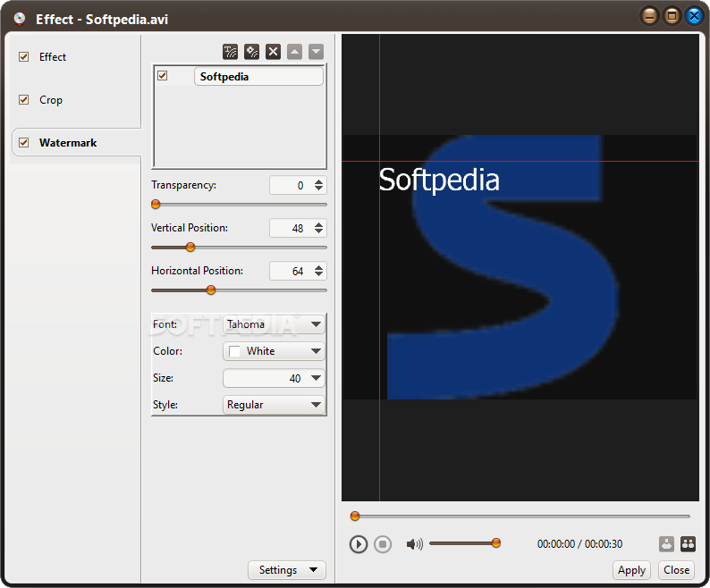Screen dimensions: 710x588
Task: Minimize the Effect window
Action: tap(649, 17)
